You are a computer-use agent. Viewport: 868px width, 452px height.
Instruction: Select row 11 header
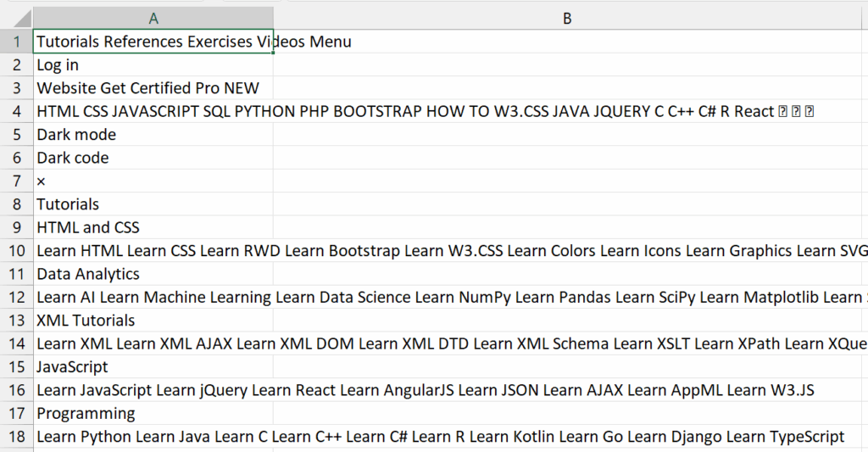(17, 274)
